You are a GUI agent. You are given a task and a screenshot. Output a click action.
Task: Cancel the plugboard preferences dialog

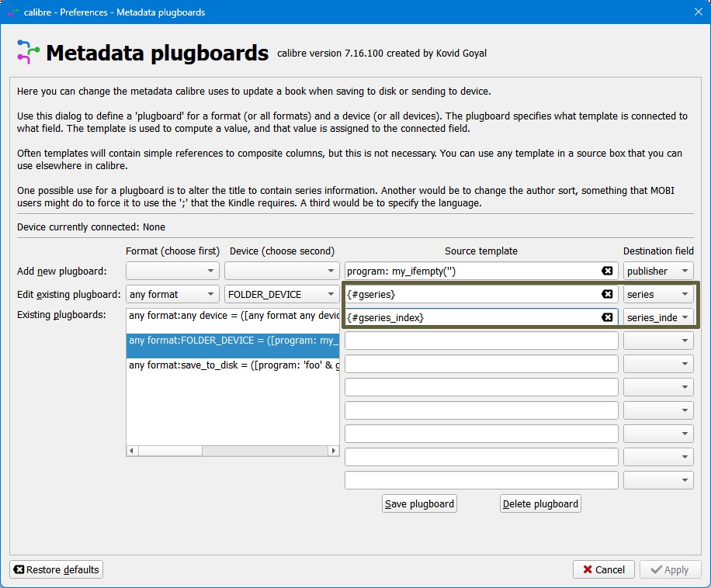coord(604,569)
